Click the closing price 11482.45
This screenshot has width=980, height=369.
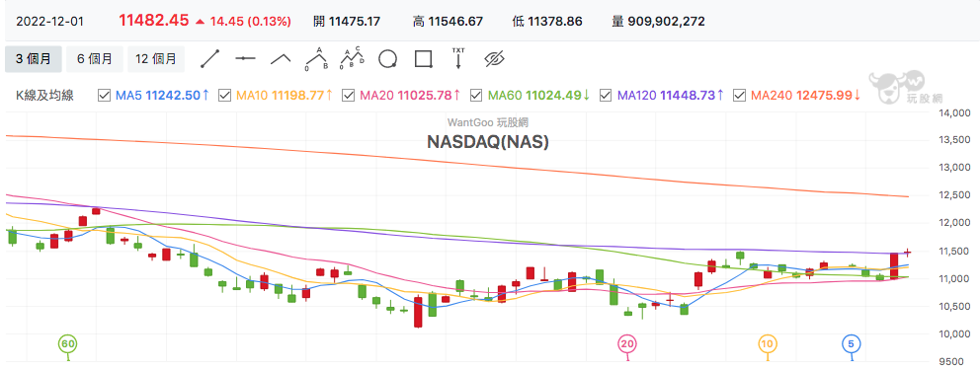pos(154,21)
